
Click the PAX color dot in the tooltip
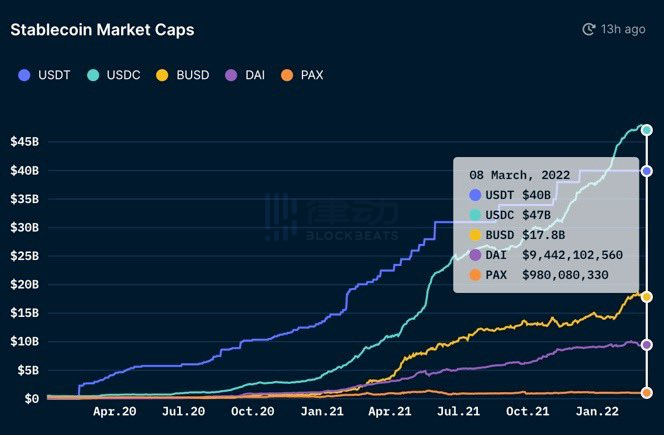coord(475,275)
